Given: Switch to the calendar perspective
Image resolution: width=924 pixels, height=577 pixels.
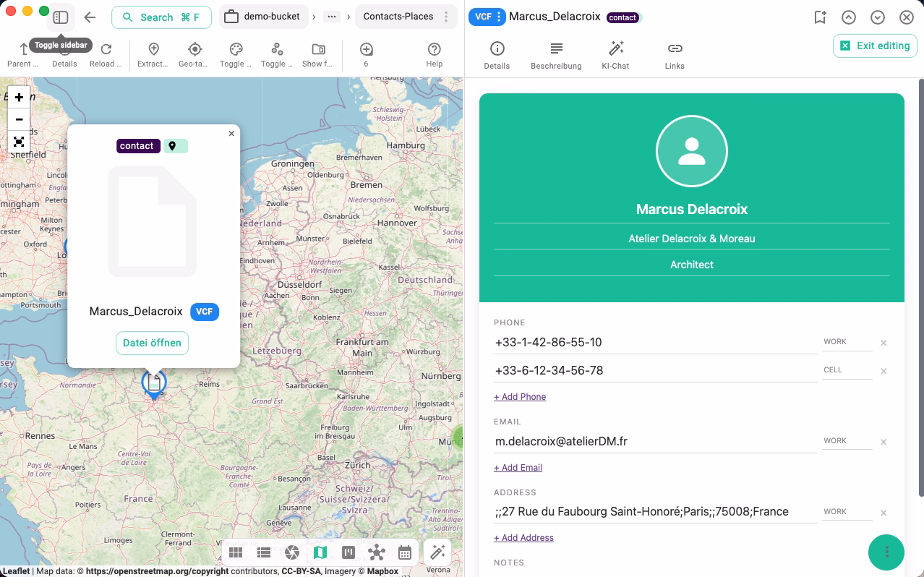Looking at the screenshot, I should click(x=405, y=553).
